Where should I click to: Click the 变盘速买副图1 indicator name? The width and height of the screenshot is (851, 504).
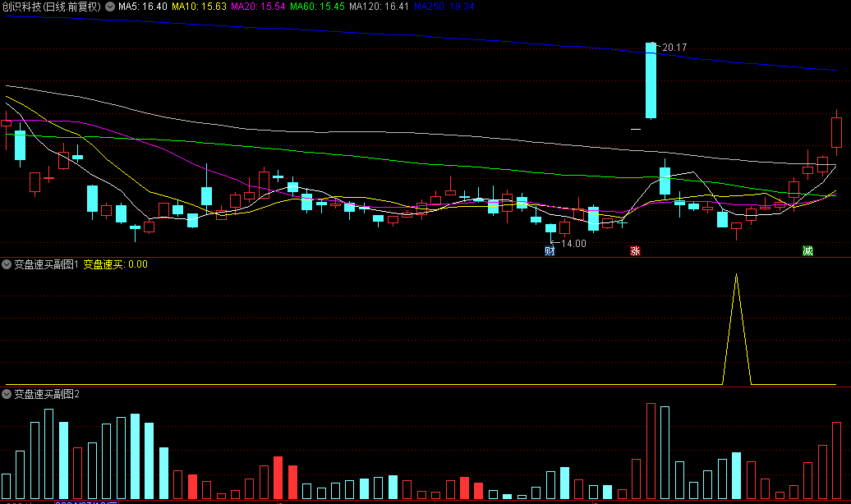pos(47,264)
